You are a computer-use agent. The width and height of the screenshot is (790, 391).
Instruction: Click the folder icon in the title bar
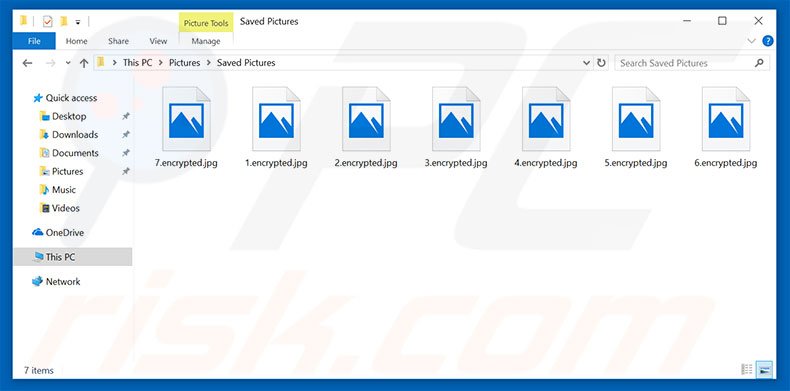pos(24,21)
